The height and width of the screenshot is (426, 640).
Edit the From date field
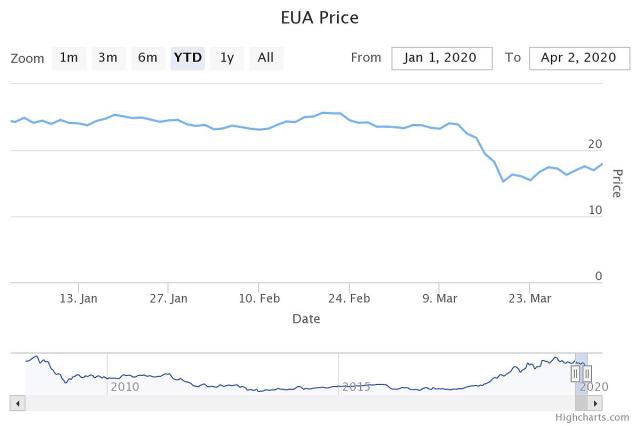[x=441, y=58]
